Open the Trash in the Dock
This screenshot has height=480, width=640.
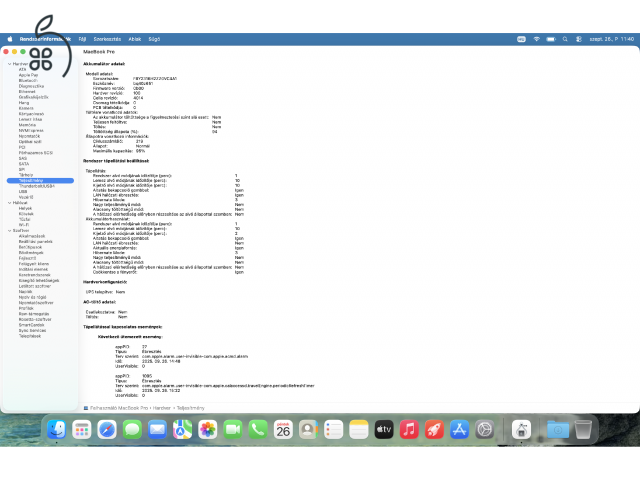(583, 429)
